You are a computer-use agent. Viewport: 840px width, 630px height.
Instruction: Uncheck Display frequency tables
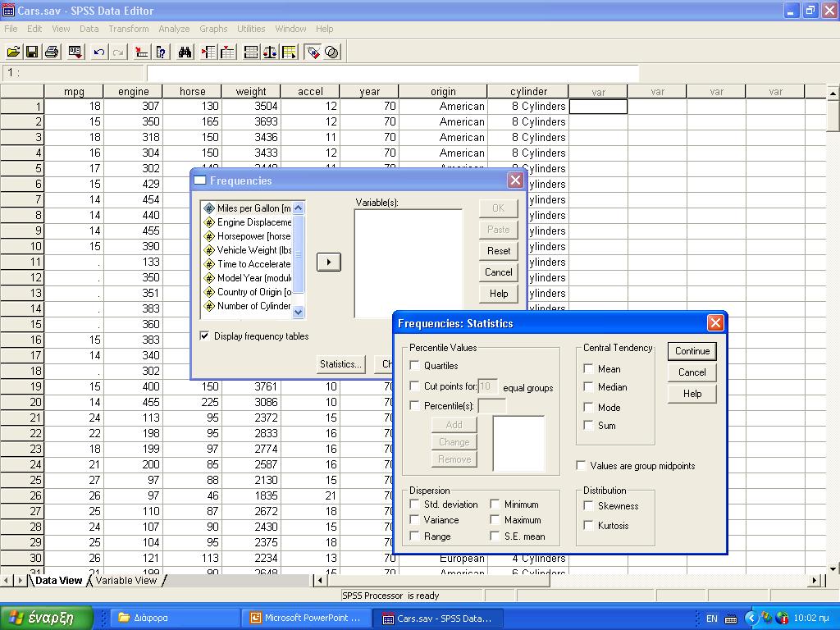tap(204, 336)
